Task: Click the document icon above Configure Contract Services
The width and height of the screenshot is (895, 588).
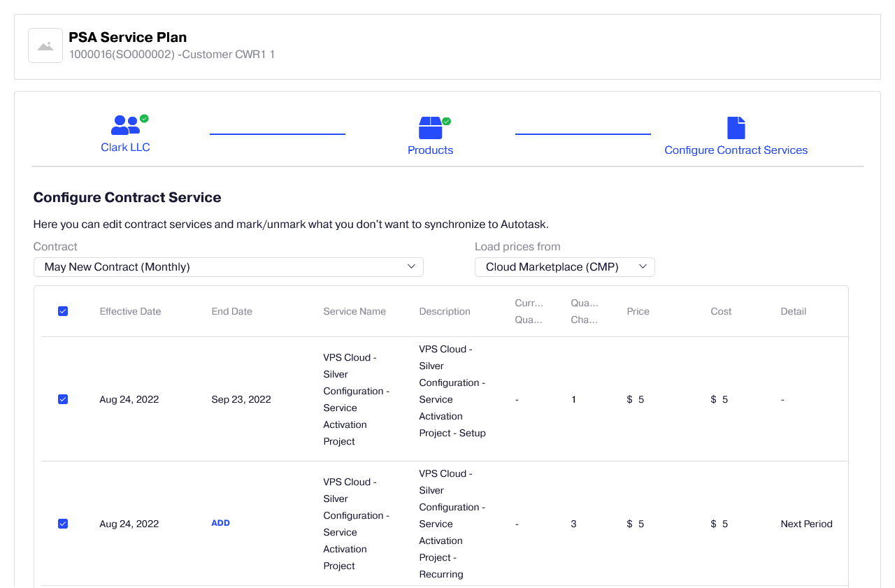Action: (736, 127)
